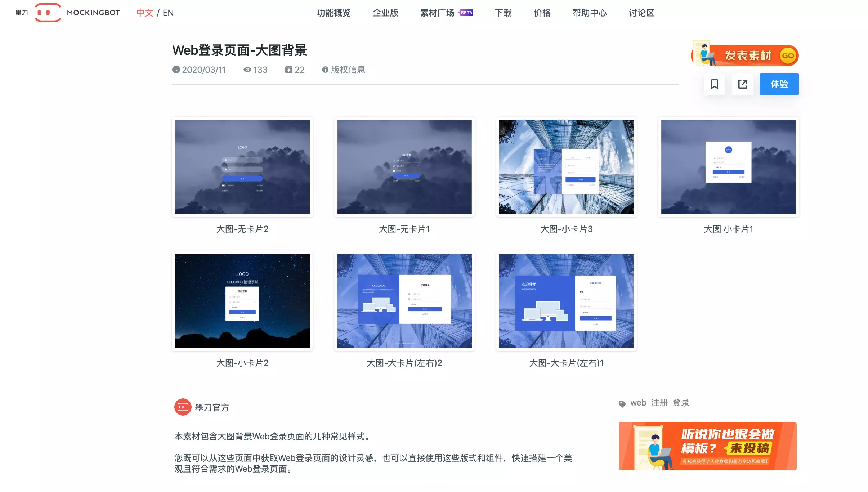
Task: Click the 讨论区 tab item
Action: point(640,13)
